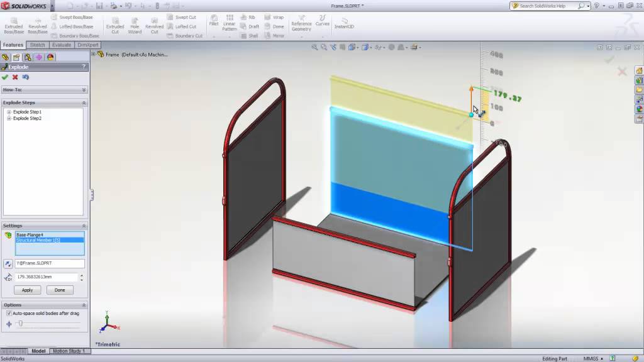Expand the SolidWorks main menu arrow
This screenshot has width=644, height=362.
click(x=52, y=6)
